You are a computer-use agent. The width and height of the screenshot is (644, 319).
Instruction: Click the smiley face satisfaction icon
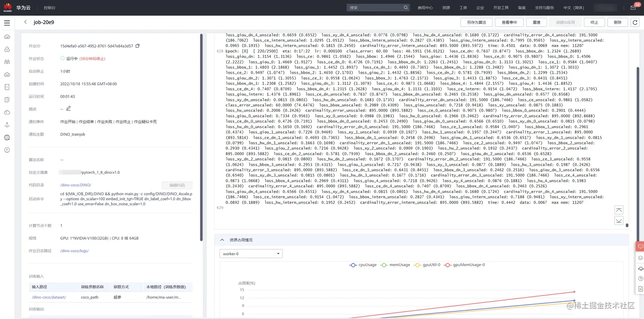(x=640, y=258)
